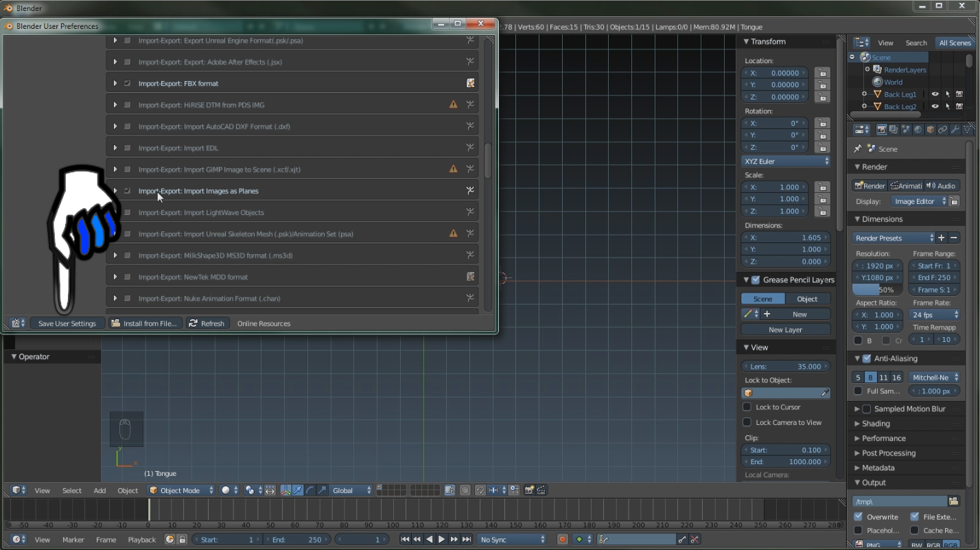Open the No Sync dropdown
980x550 pixels.
(513, 540)
